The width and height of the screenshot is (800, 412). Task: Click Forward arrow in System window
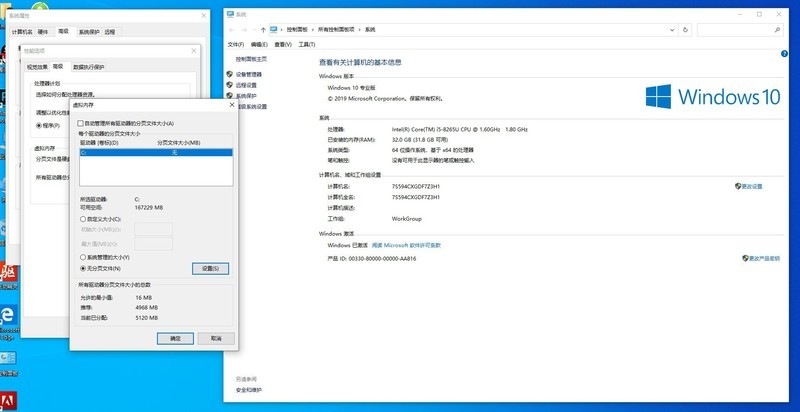(x=245, y=30)
